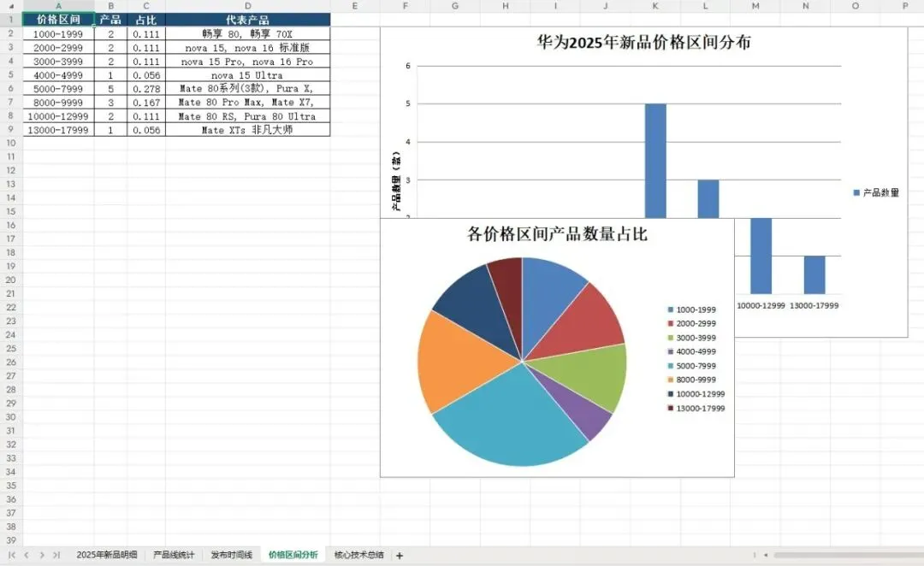Select bar chart title 华为2025年新品价格区间分布
The height and width of the screenshot is (566, 924).
click(x=643, y=43)
